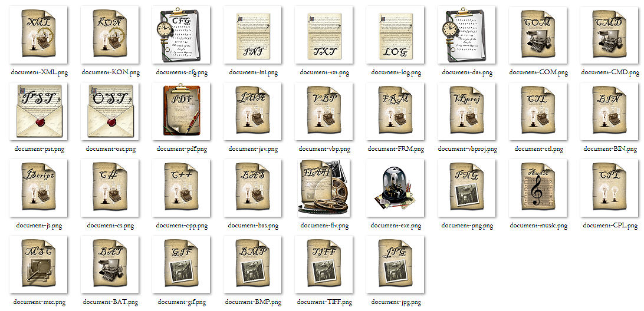Select the document-KON.png label

[x=110, y=72]
